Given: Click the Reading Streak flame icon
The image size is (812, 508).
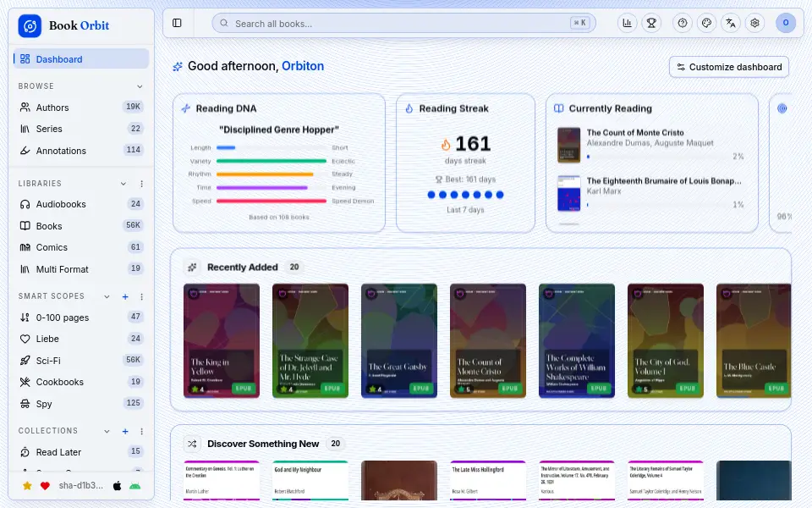Looking at the screenshot, I should tap(409, 108).
